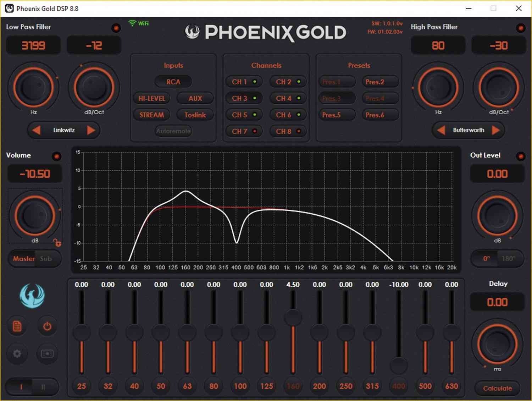Switch phase to 180°
Screen dimensions: 532x401
(508, 259)
